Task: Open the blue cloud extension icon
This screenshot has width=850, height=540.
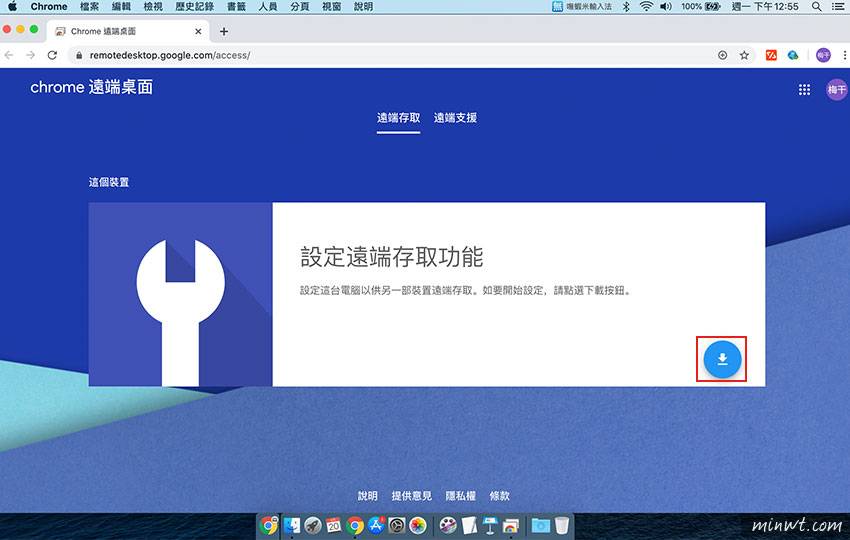Action: (x=793, y=55)
